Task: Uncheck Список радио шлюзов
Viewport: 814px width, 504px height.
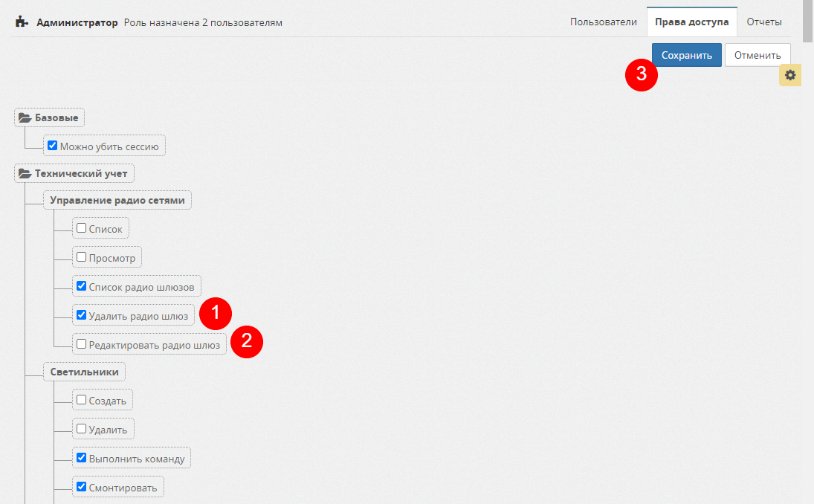Action: click(82, 285)
